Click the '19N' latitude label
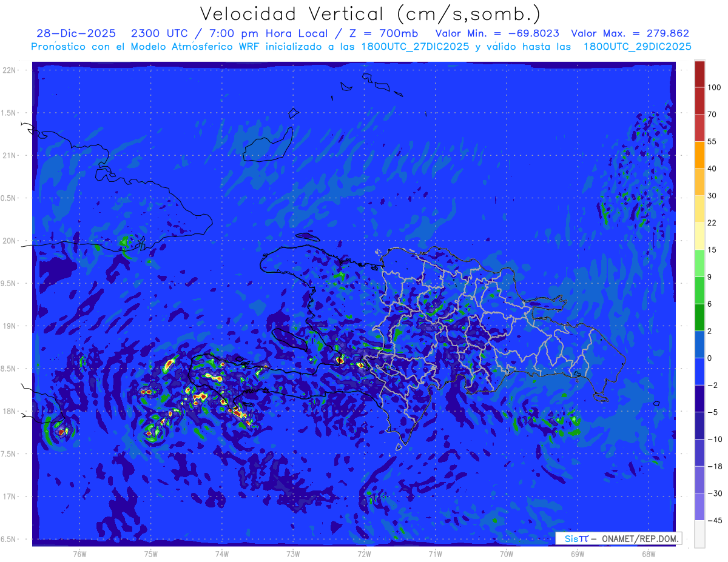The height and width of the screenshot is (562, 728). 8,326
